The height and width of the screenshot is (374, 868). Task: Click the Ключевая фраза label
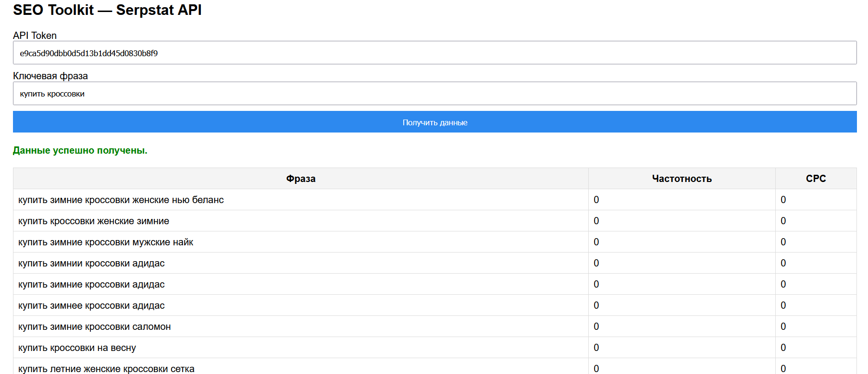click(x=50, y=76)
